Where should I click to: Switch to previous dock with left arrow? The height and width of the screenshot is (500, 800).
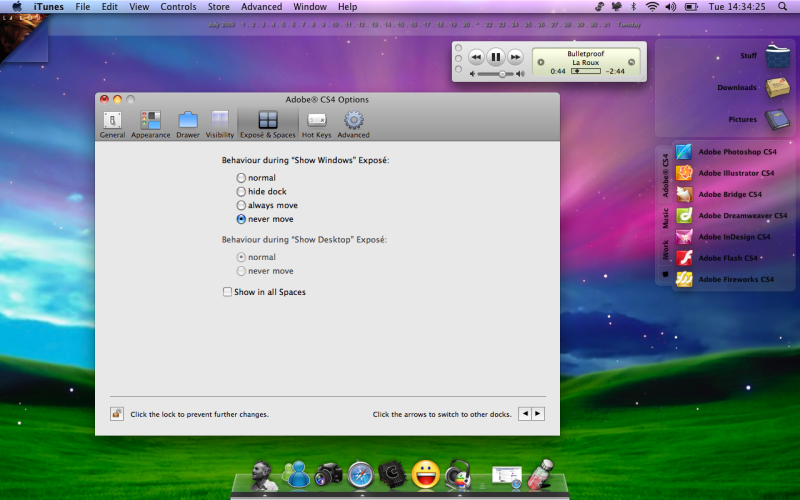[525, 414]
